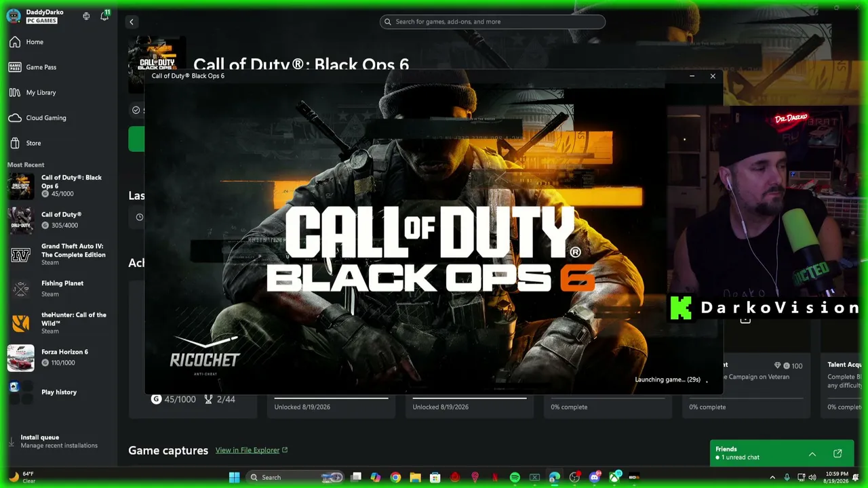
Task: Open Task View on the taskbar
Action: tap(356, 477)
